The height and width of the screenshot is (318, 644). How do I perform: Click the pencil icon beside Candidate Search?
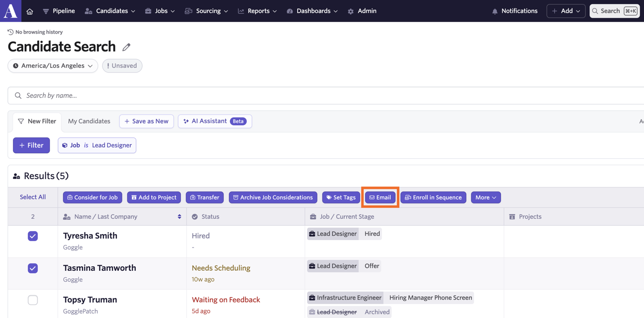pos(126,47)
